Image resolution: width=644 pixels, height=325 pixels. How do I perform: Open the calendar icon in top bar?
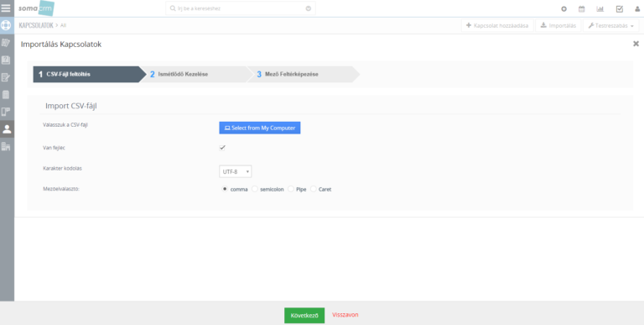[x=582, y=8]
